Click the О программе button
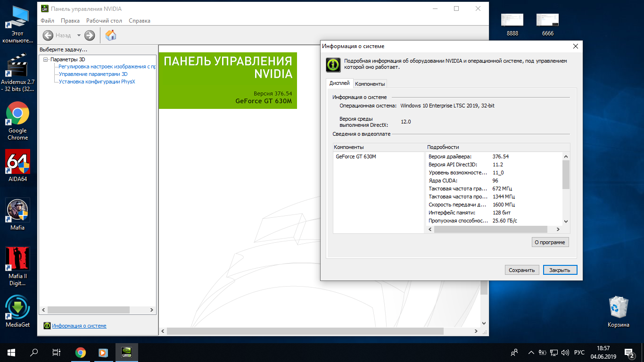The image size is (644, 362). [x=550, y=242]
